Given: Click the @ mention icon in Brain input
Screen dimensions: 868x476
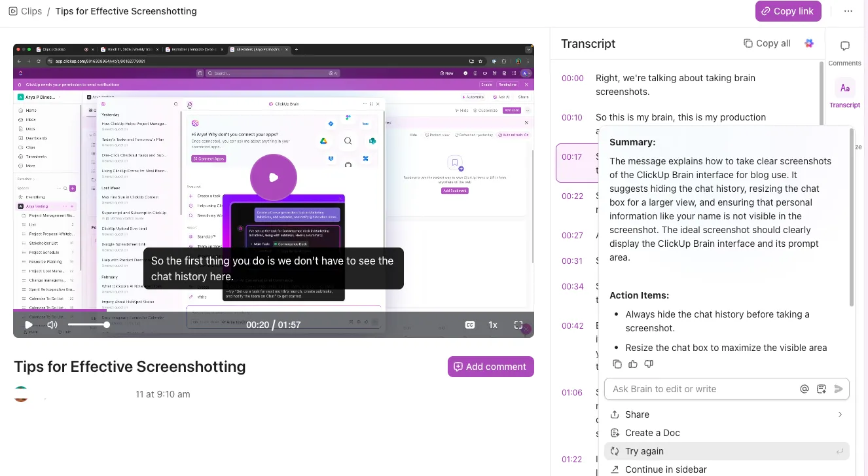Looking at the screenshot, I should click(x=805, y=389).
